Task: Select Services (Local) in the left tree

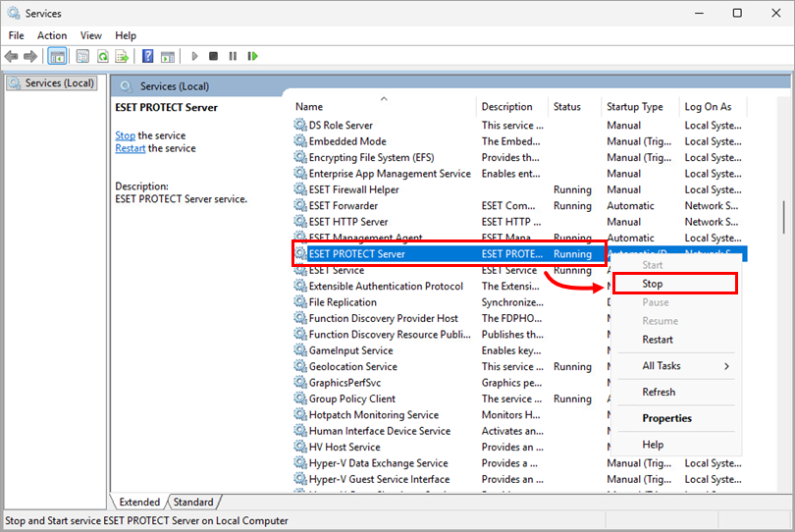Action: click(x=58, y=83)
